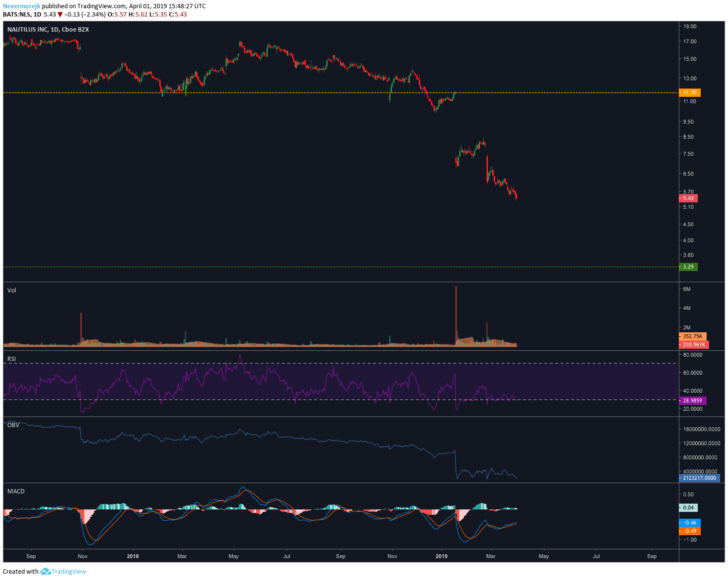This screenshot has height=580, width=728.
Task: Select the orange 11.70 price label
Action: [690, 92]
